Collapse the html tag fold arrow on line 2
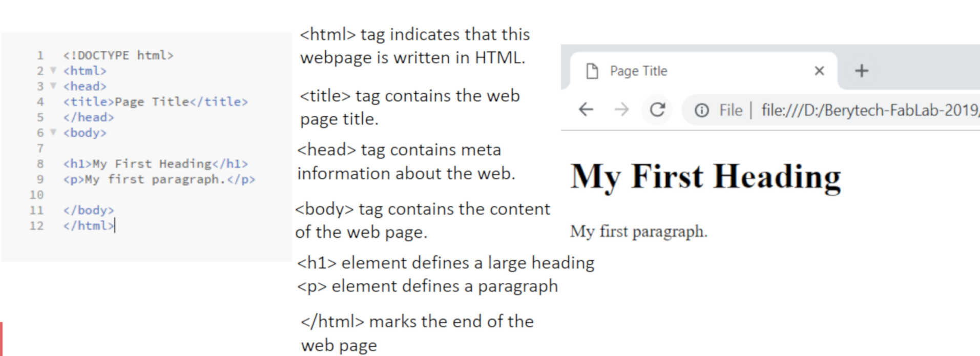Screen dimensions: 980x356 pyautogui.click(x=53, y=70)
